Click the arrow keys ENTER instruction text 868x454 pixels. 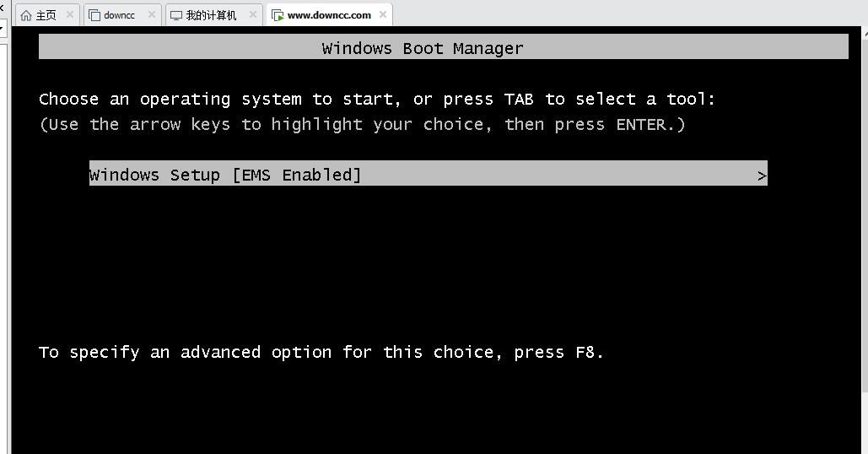click(x=363, y=125)
